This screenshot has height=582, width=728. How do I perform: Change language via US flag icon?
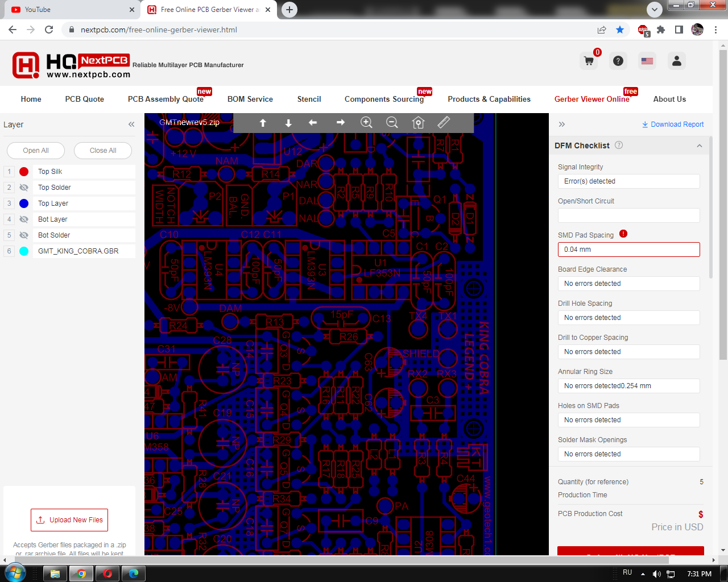tap(647, 61)
